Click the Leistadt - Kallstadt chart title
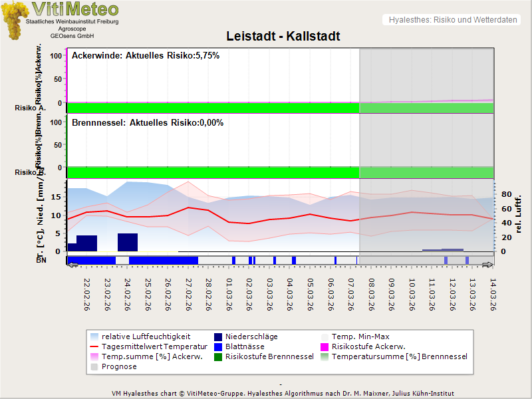 coord(283,37)
